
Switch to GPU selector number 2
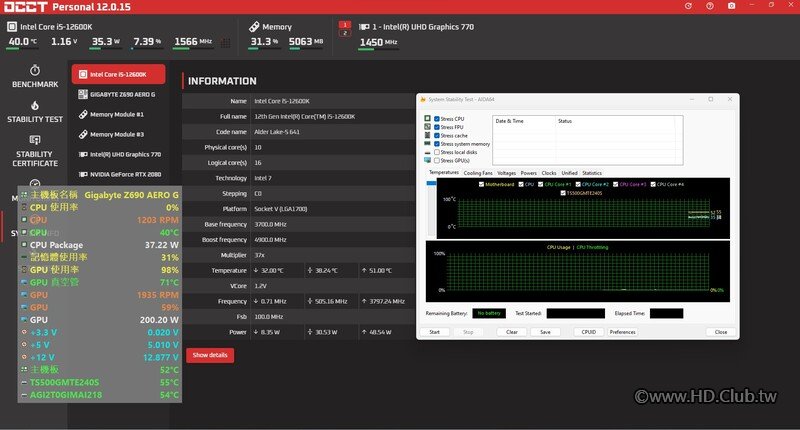345,33
